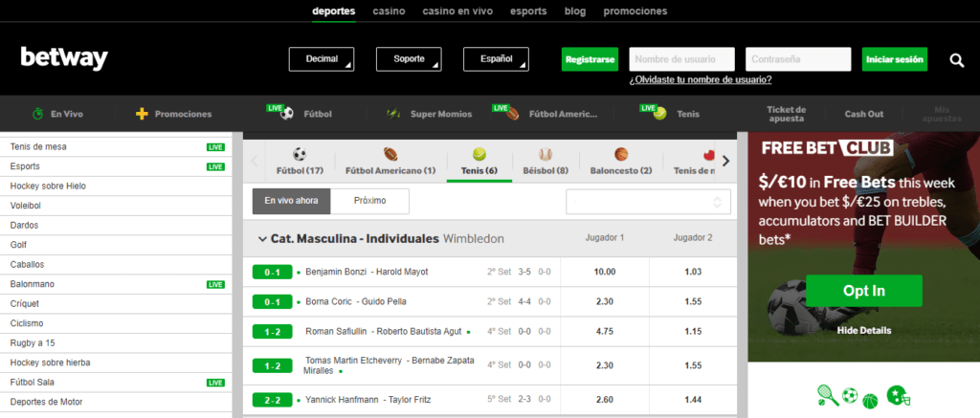
Task: Open the blog menu item
Action: pyautogui.click(x=575, y=11)
